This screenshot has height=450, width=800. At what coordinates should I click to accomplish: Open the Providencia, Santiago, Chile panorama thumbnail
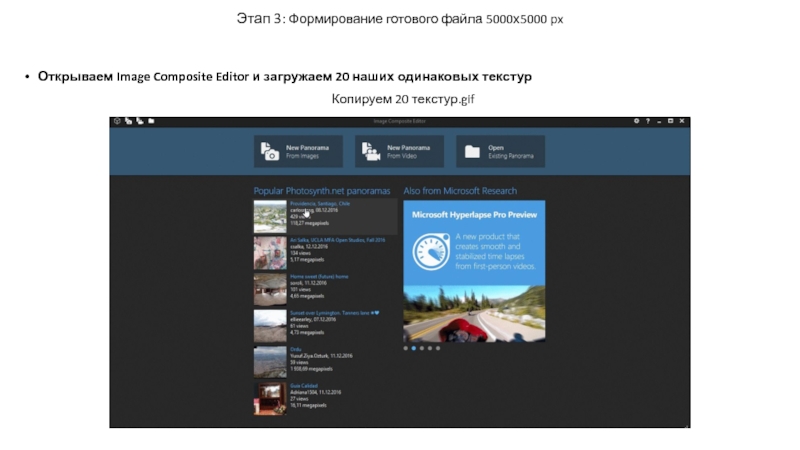tap(270, 217)
